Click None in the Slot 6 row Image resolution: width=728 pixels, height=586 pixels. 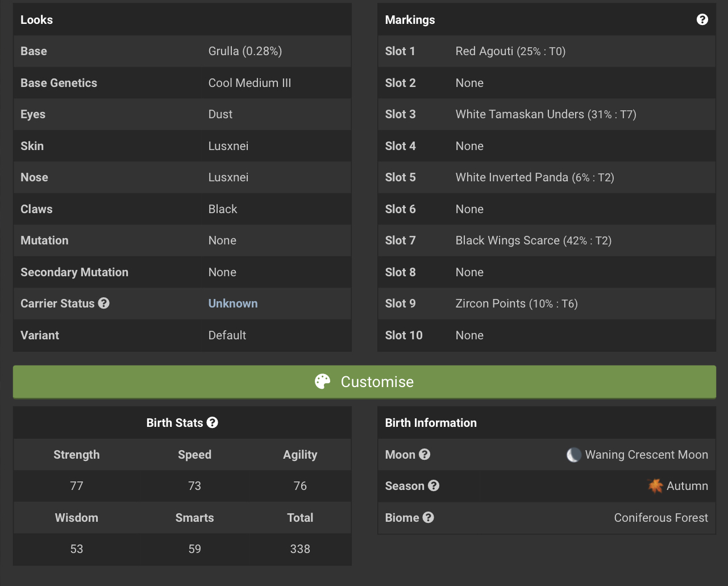469,209
